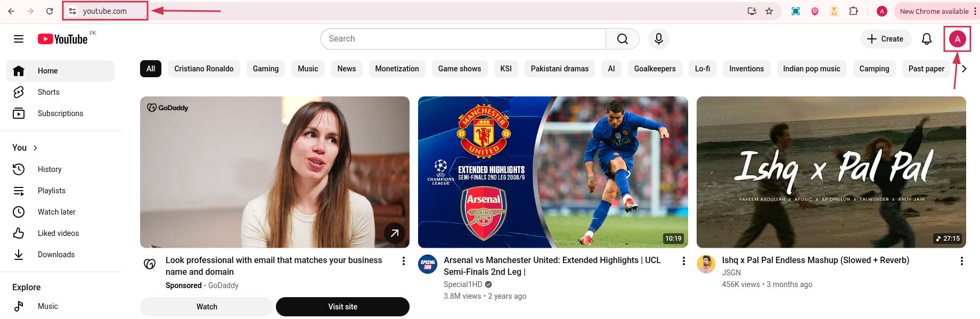980x319 pixels.
Task: Click the Create button
Action: click(886, 39)
